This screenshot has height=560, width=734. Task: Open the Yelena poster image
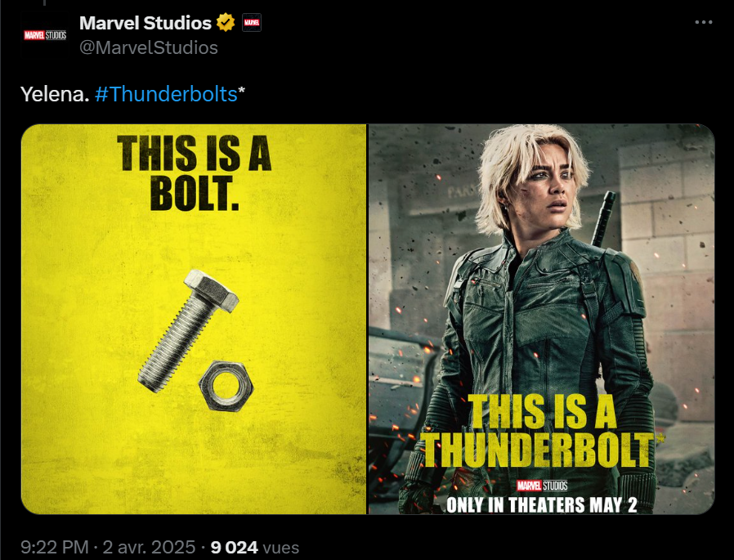[541, 319]
